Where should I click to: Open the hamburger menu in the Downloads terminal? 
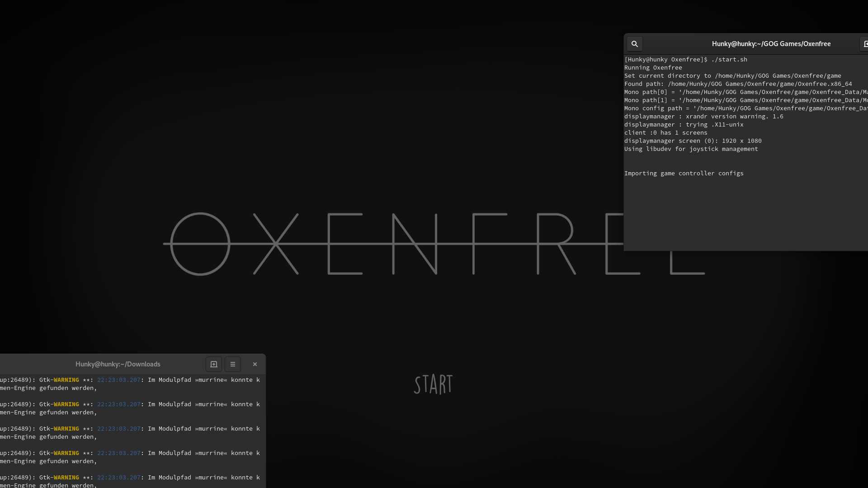233,364
